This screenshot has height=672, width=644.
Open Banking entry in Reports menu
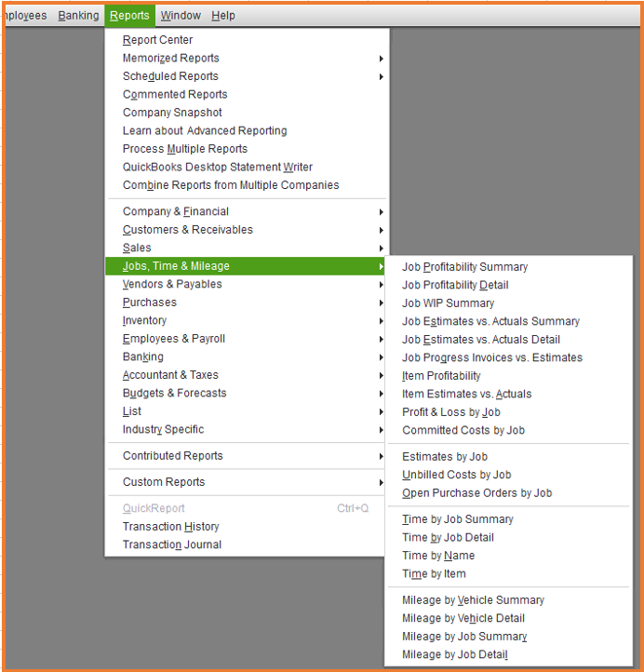pos(247,356)
